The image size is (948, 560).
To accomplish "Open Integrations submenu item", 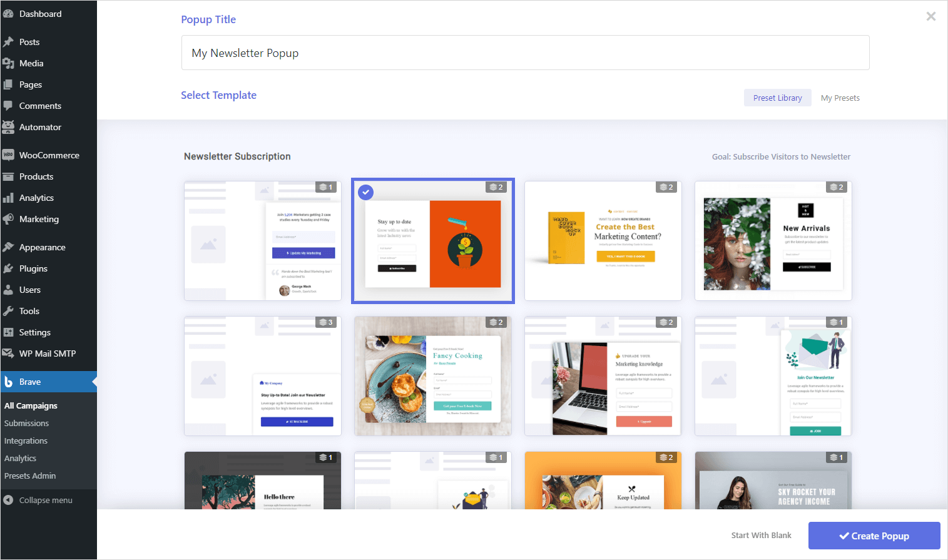I will click(x=26, y=440).
